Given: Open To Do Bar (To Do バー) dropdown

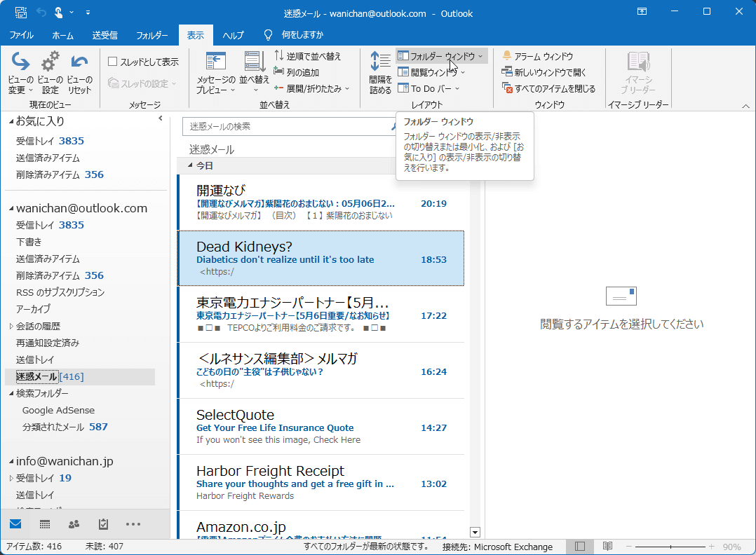Looking at the screenshot, I should pos(428,88).
